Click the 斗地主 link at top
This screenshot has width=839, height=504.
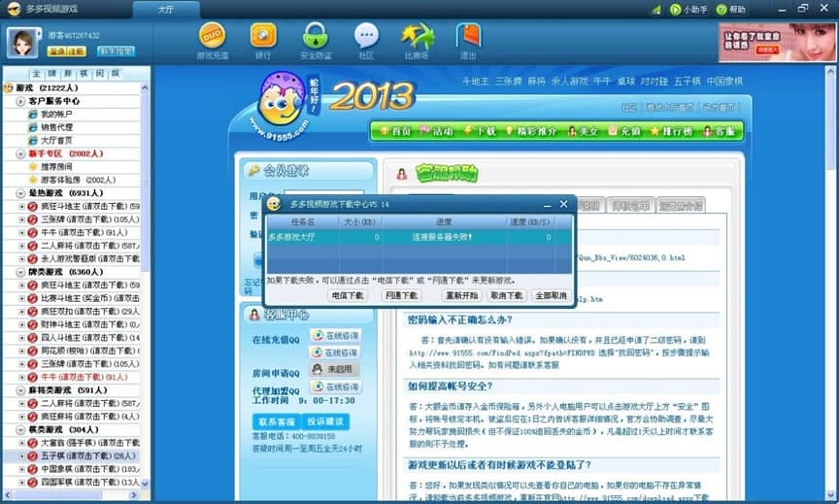tap(476, 82)
